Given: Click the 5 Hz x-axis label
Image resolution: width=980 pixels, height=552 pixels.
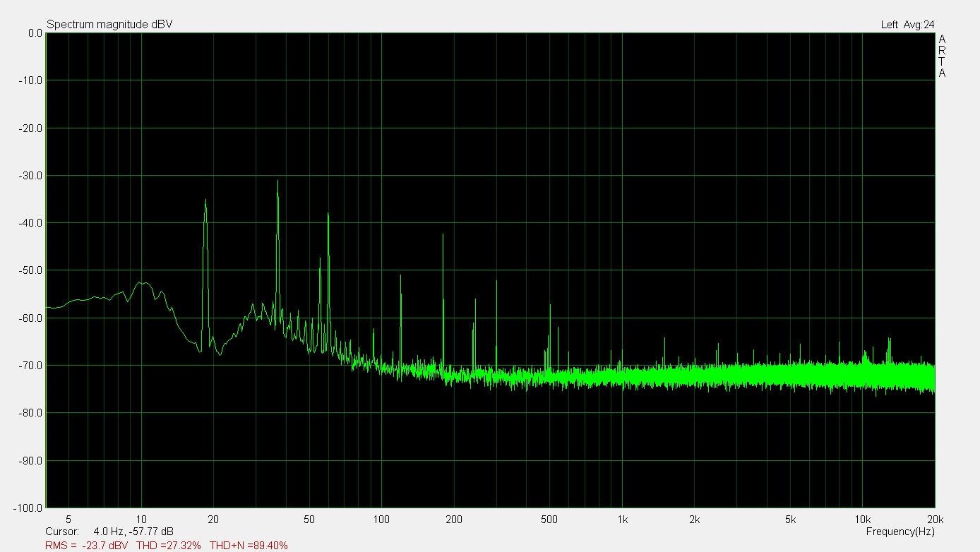Looking at the screenshot, I should click(68, 520).
